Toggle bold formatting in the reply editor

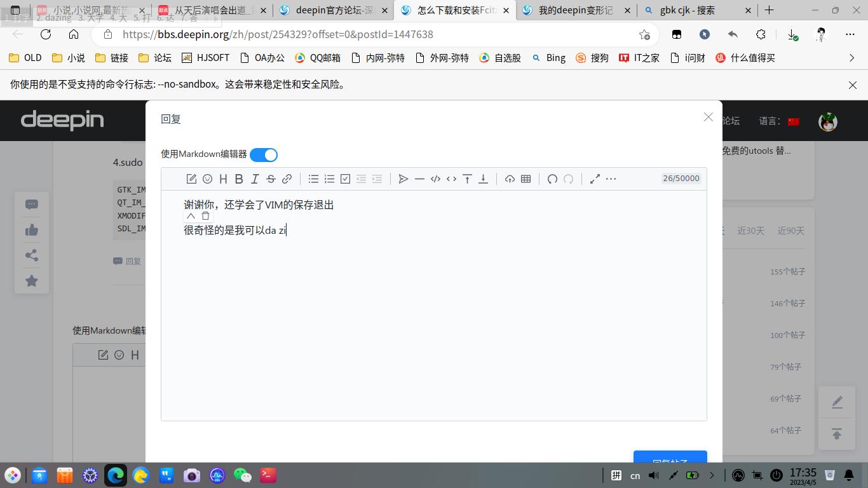point(239,179)
